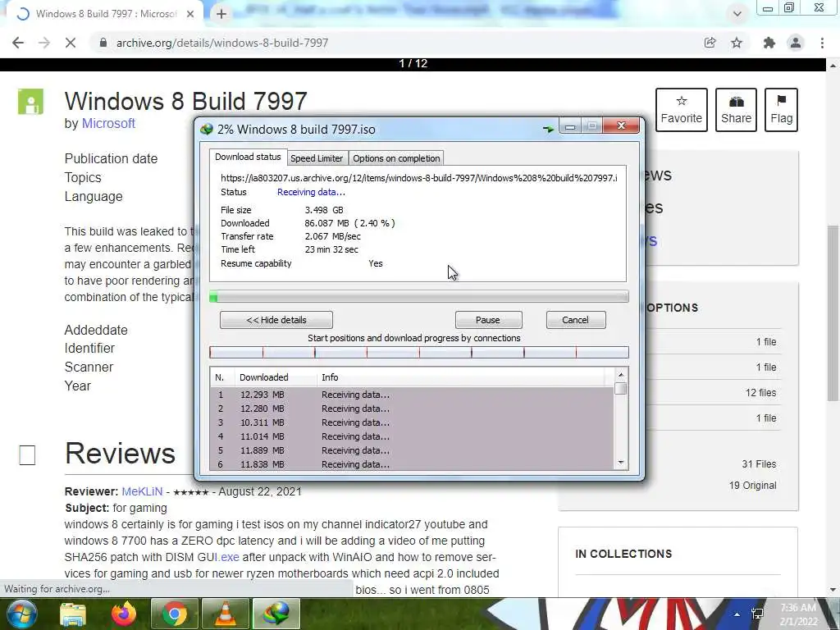
Task: Open File Explorer from taskbar
Action: click(x=72, y=614)
